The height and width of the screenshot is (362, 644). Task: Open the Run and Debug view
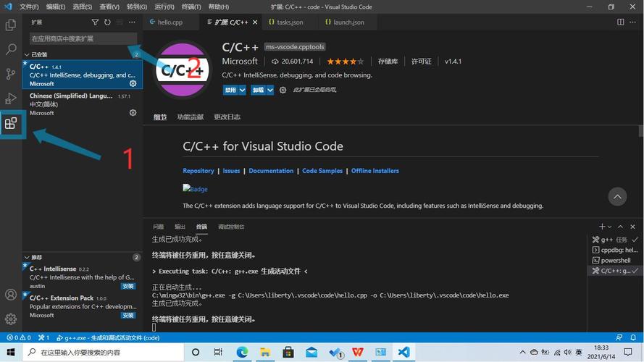[x=11, y=98]
